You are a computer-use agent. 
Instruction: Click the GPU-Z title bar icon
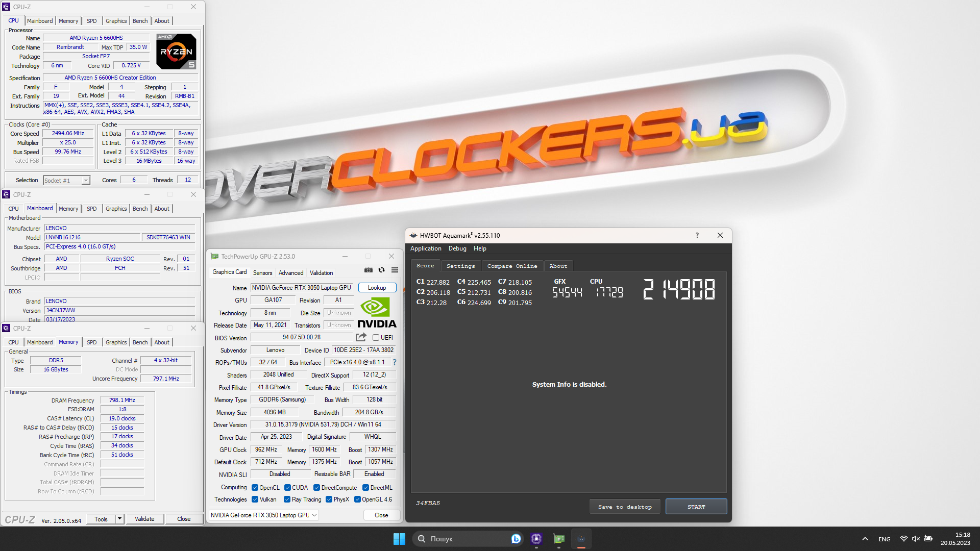coord(215,256)
